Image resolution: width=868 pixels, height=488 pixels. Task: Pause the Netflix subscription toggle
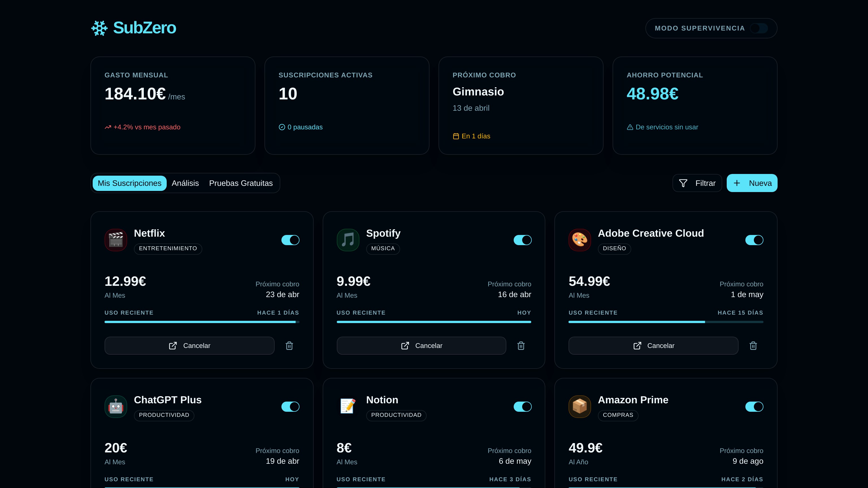(x=290, y=240)
